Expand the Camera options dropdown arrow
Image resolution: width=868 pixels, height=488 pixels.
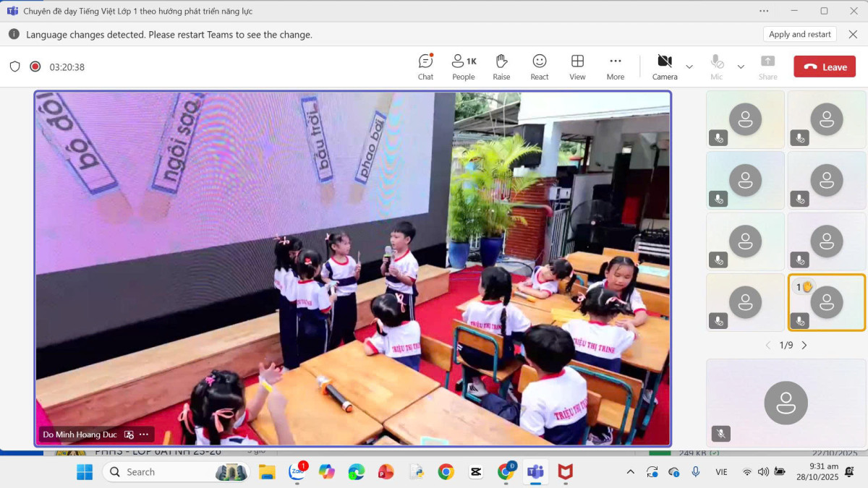(x=689, y=67)
